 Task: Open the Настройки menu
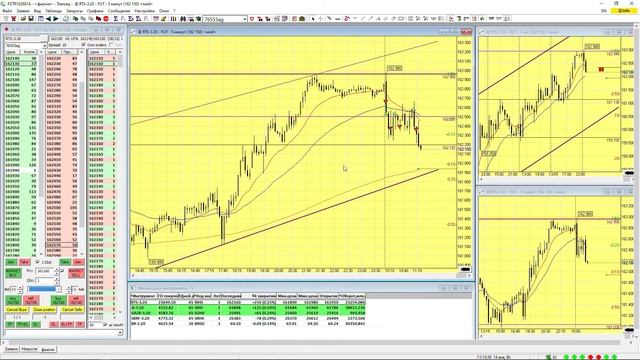click(x=144, y=11)
